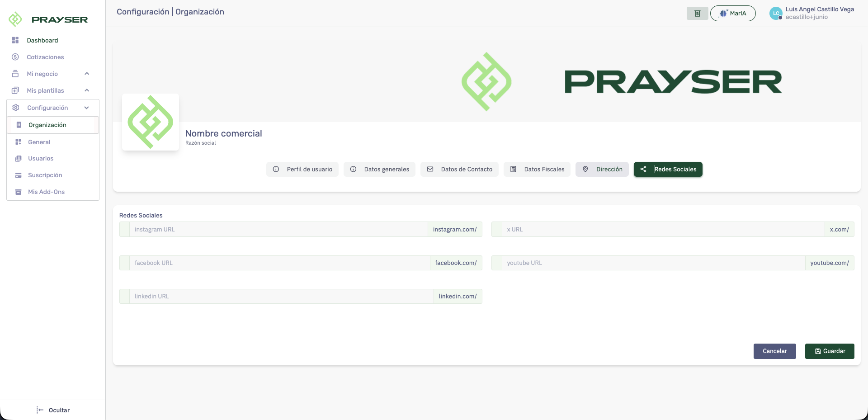Focus the instagram URL input field

point(278,230)
